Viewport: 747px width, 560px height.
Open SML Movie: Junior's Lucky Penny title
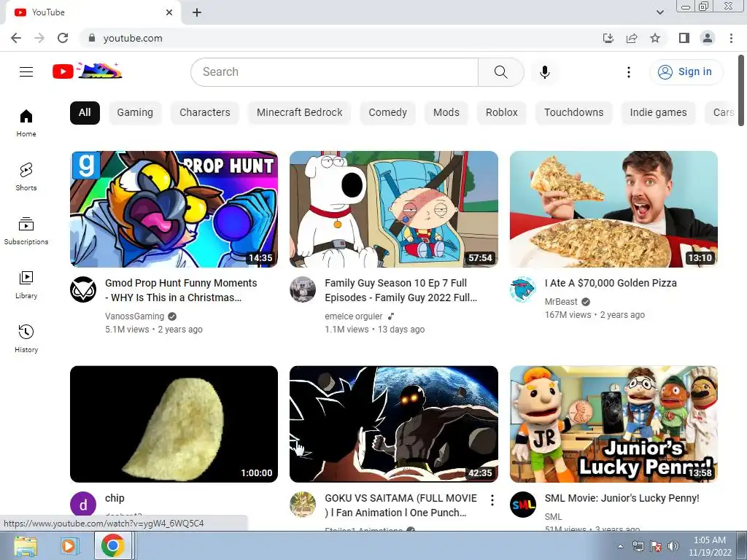pos(622,498)
